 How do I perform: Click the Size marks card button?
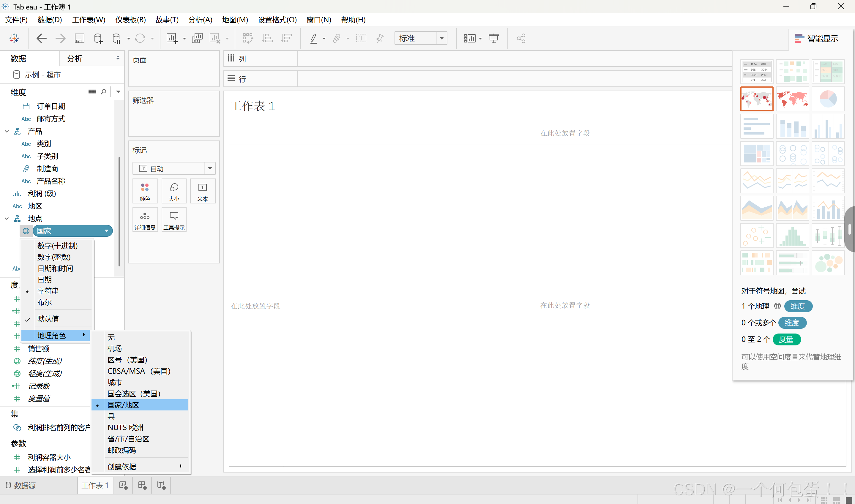tap(174, 191)
